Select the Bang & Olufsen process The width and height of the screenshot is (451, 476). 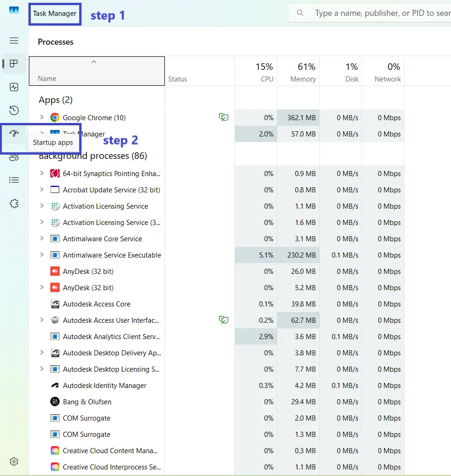[x=87, y=401]
